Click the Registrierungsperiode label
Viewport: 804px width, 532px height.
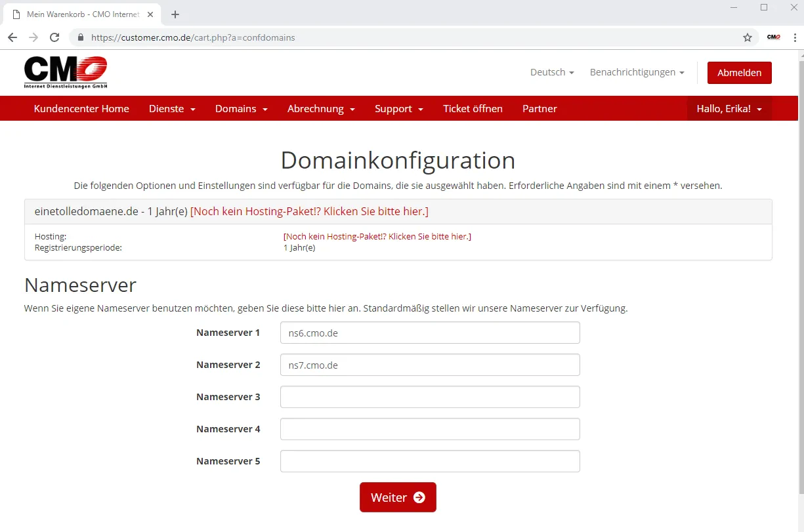pos(78,248)
